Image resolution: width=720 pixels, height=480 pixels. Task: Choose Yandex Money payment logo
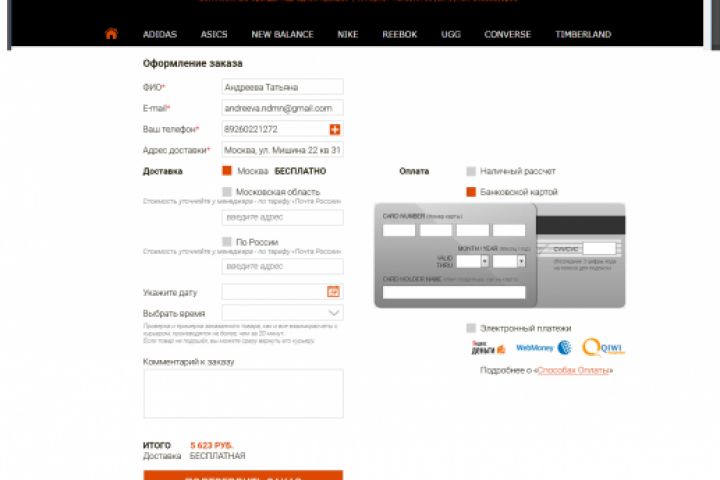[488, 348]
